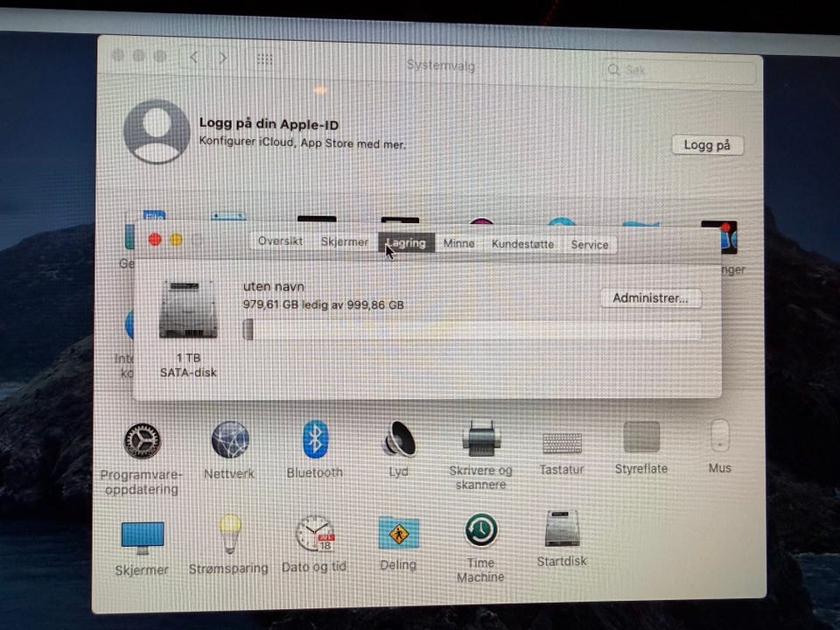Click the storage usage bar

(x=472, y=330)
